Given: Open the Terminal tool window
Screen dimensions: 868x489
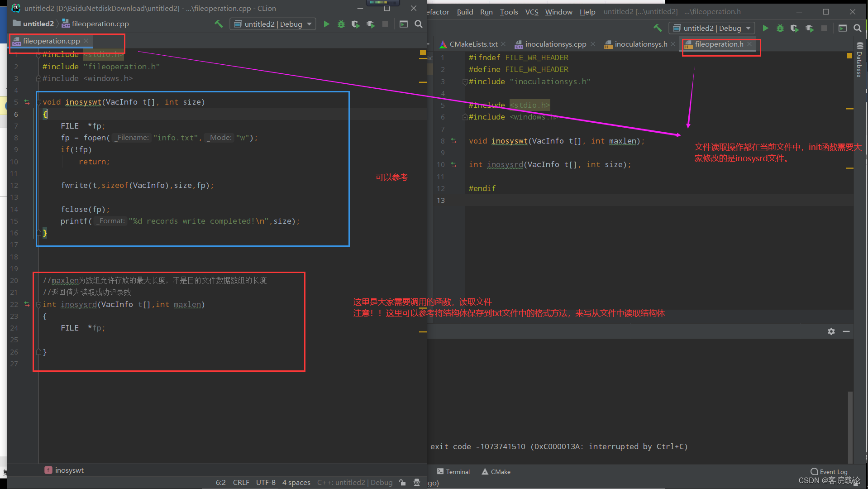Looking at the screenshot, I should 453,472.
